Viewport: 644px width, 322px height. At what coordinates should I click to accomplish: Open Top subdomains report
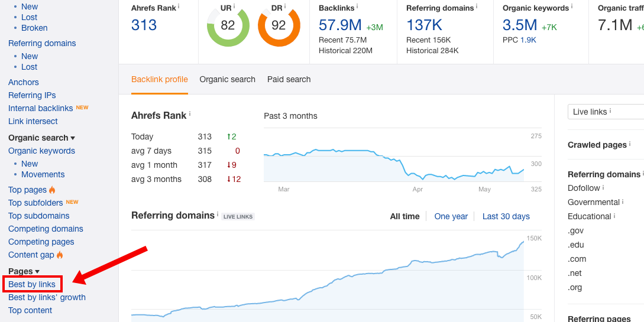(39, 216)
